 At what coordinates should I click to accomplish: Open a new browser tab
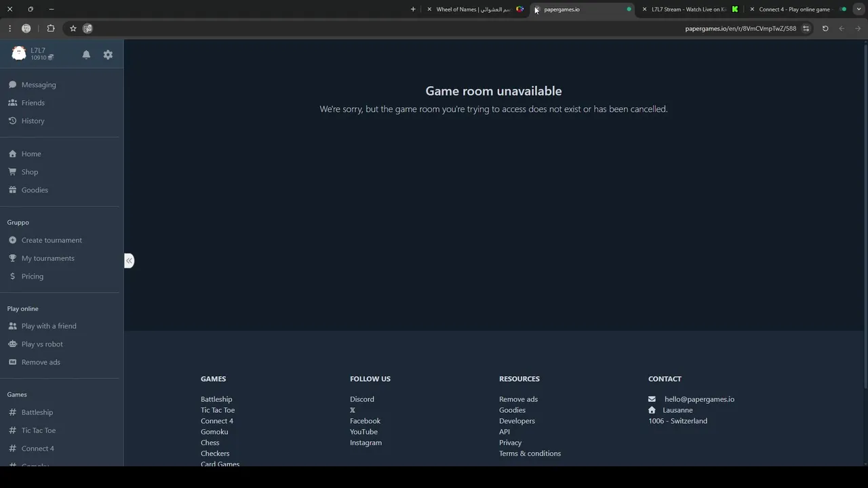pos(413,9)
